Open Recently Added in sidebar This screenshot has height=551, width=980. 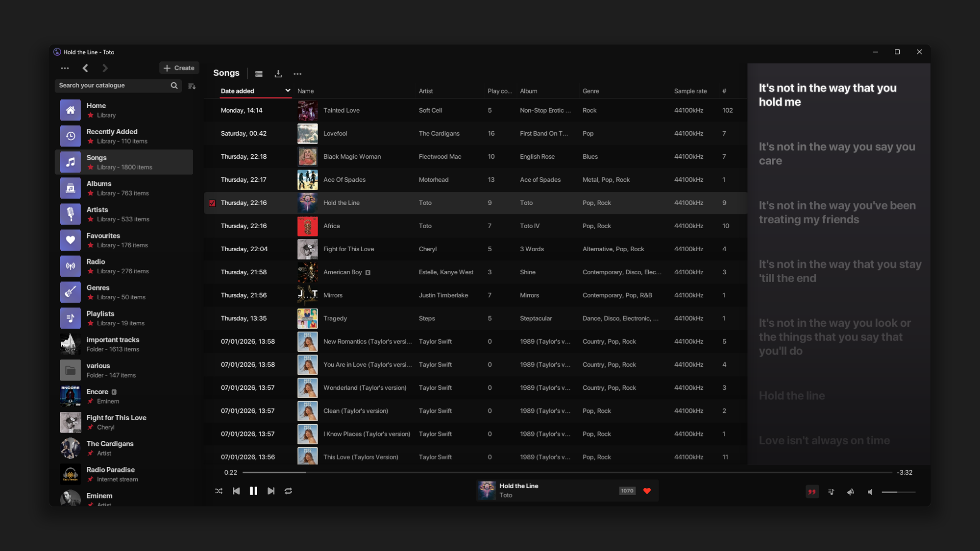coord(124,136)
